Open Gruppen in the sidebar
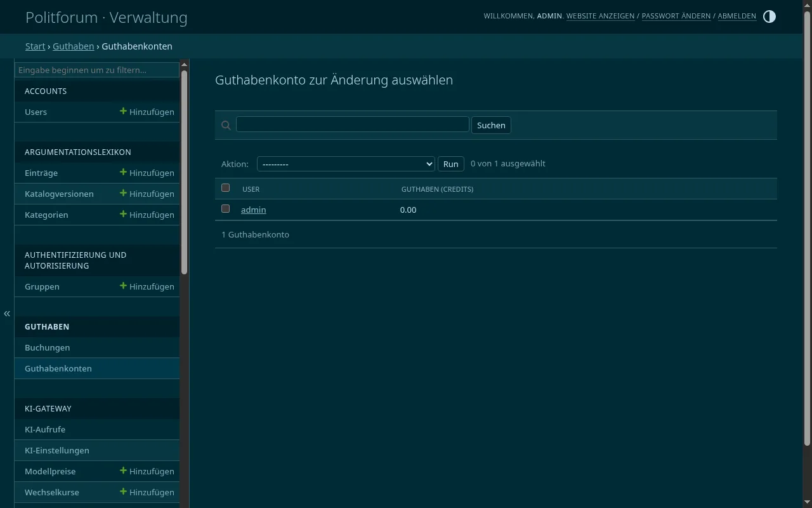The image size is (812, 508). coord(42,286)
